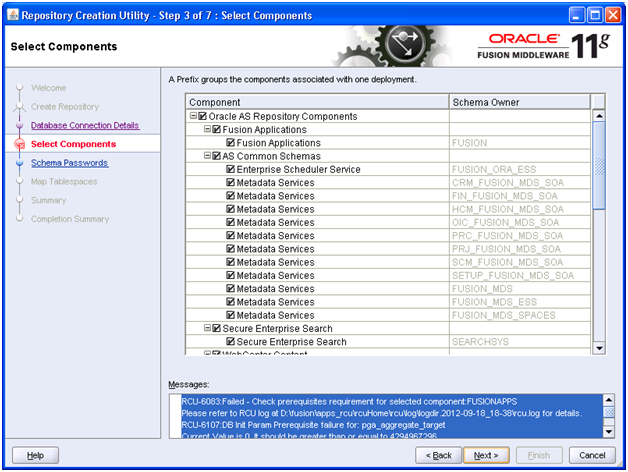The image size is (628, 472).
Task: Collapse the Fusion Applications tree node
Action: point(207,129)
